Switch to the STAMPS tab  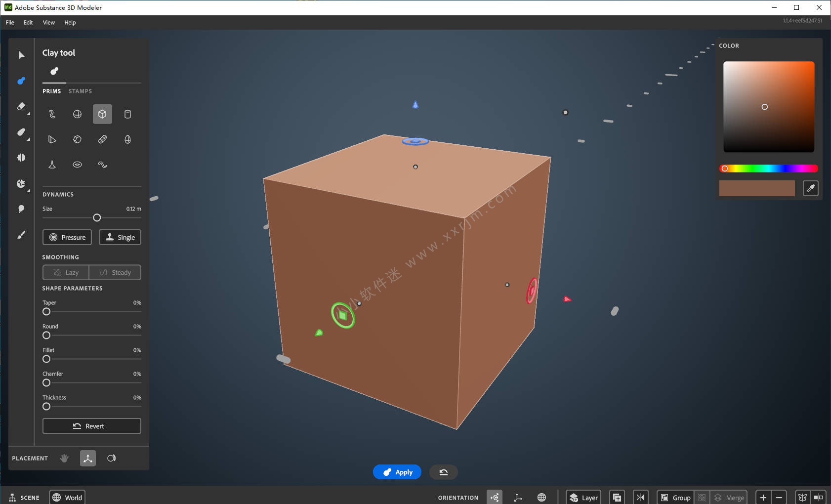point(81,91)
